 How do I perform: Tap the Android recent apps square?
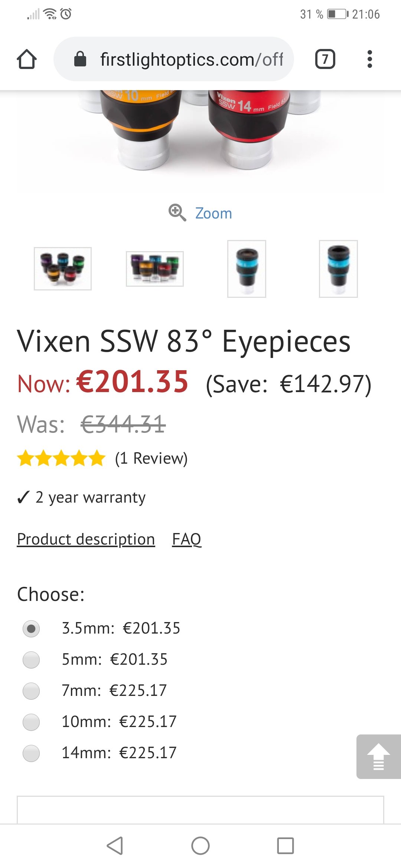tap(286, 846)
